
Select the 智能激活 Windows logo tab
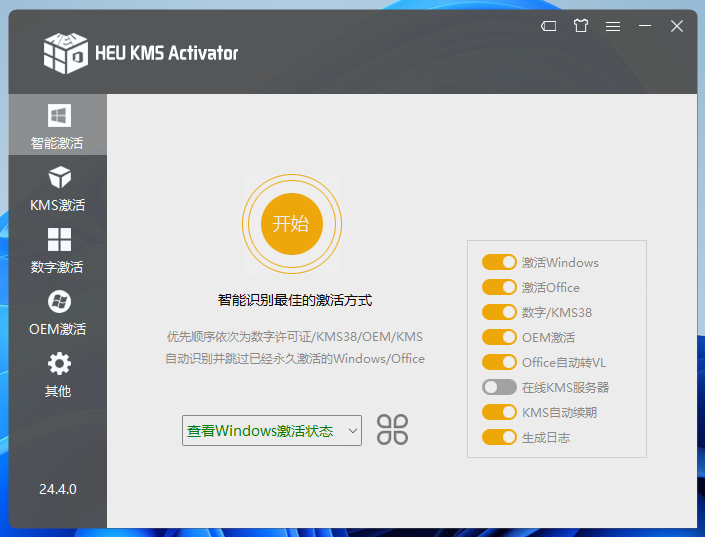[58, 125]
